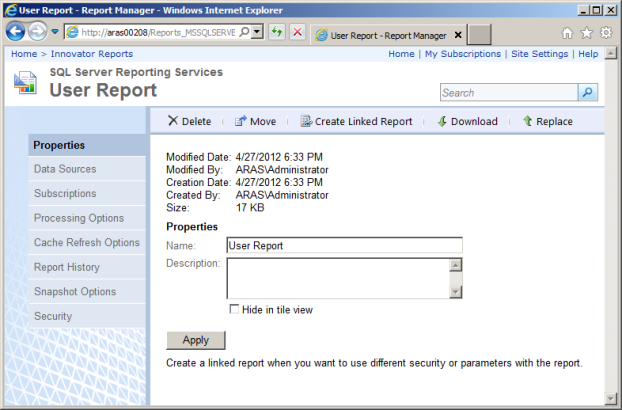
Task: Open the Cache Refresh Options side tab
Action: [x=87, y=242]
